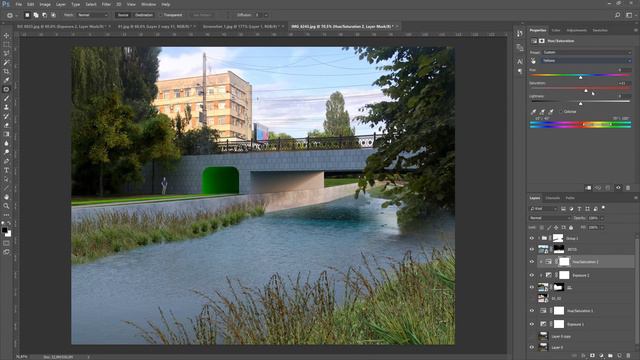Select the Clone Stamp tool
640x360 pixels.
6,107
